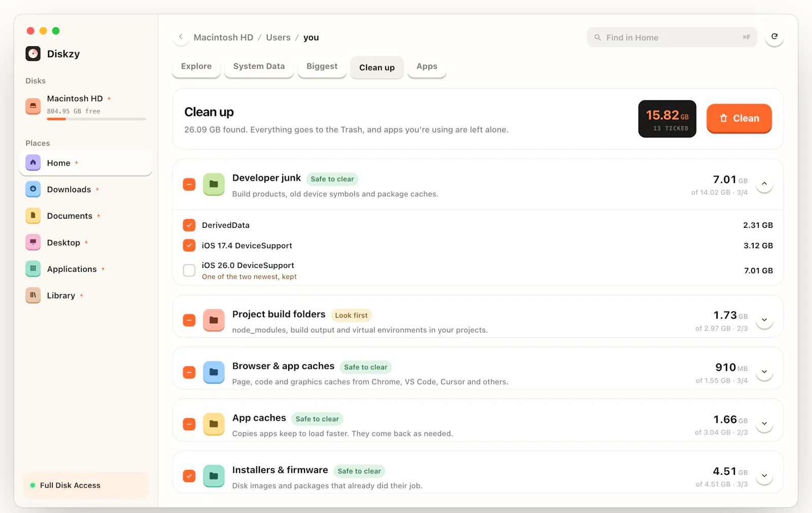Open the Documents place icon

coord(33,216)
